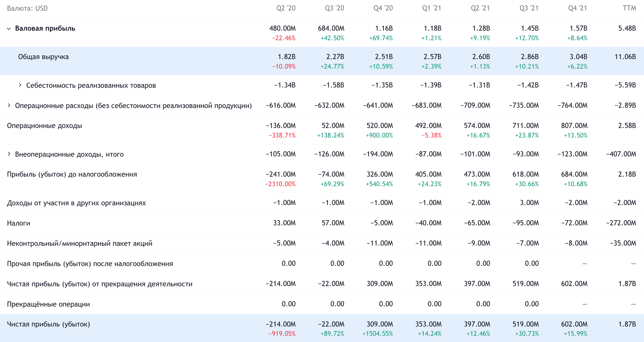The height and width of the screenshot is (342, 644).
Task: Click Неконтрольный/миноритарный пакет акций label
Action: [x=80, y=244]
